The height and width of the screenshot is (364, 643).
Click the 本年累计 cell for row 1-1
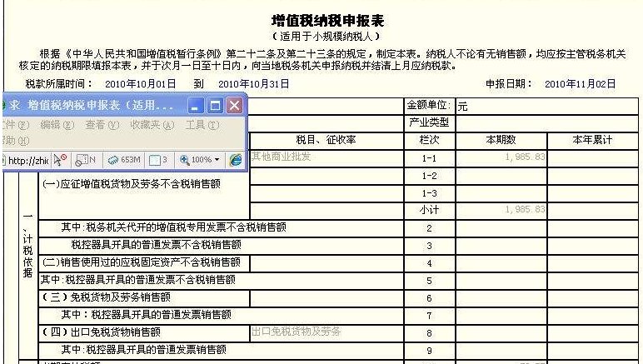592,157
